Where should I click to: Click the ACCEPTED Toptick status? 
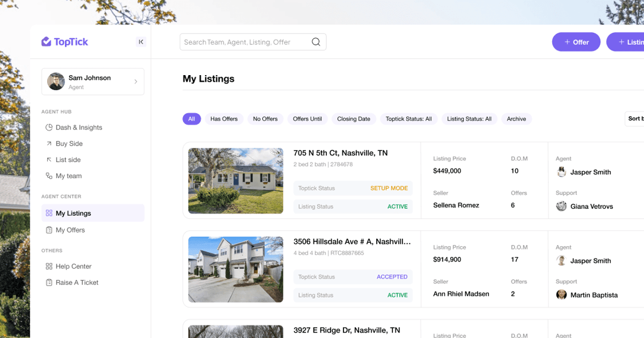click(x=392, y=277)
